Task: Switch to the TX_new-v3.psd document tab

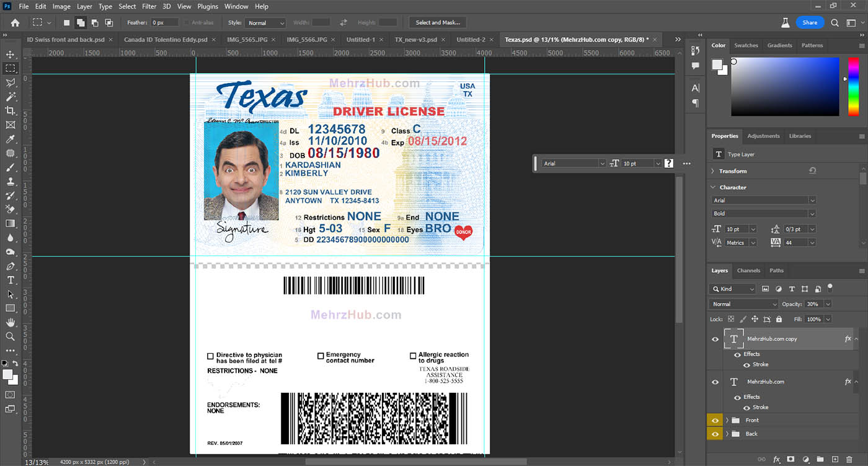Action: (x=415, y=40)
